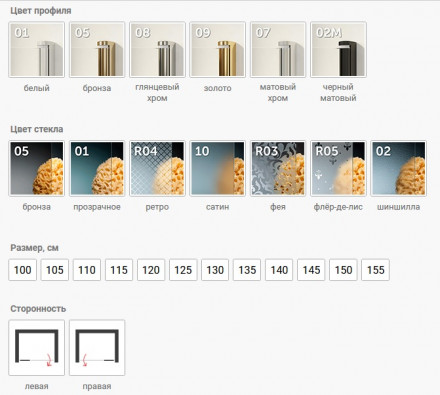
Task: Choose size 100 cm
Action: pyautogui.click(x=23, y=270)
